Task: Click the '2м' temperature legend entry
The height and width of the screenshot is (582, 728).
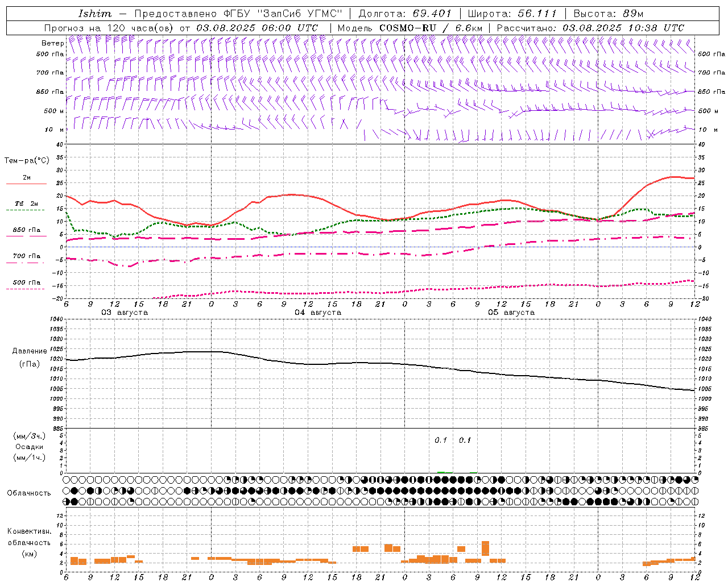Action: coord(27,177)
